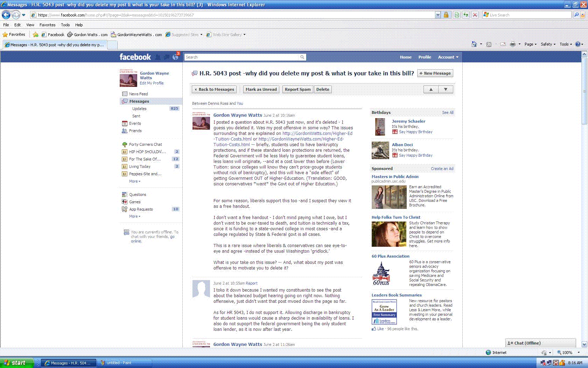This screenshot has width=588, height=368.
Task: Click the IE Help question icon
Action: pos(577,44)
